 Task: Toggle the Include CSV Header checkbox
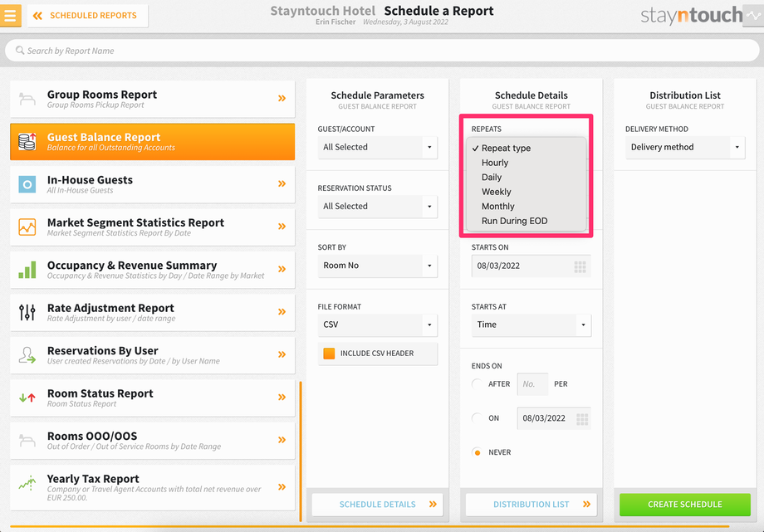tap(329, 354)
